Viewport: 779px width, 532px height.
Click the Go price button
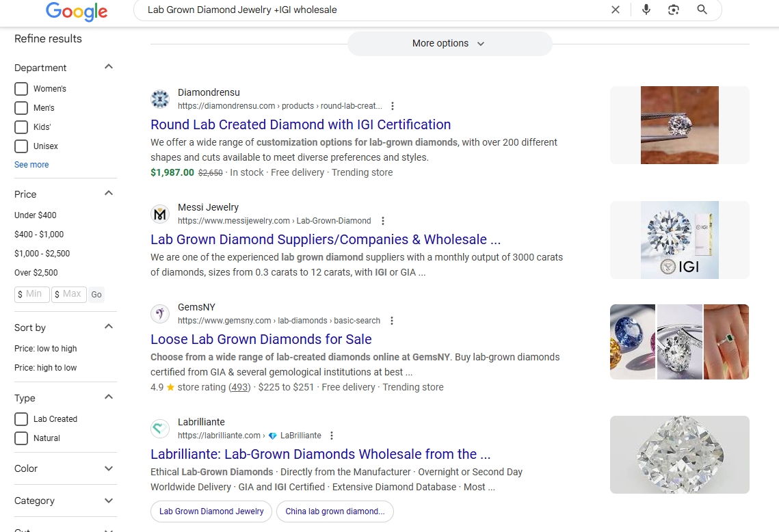[96, 294]
